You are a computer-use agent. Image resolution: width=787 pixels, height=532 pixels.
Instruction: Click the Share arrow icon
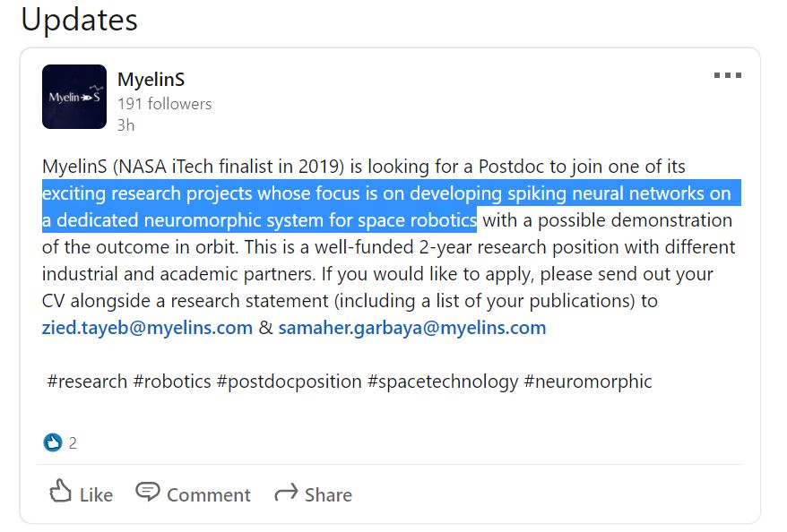(x=286, y=493)
